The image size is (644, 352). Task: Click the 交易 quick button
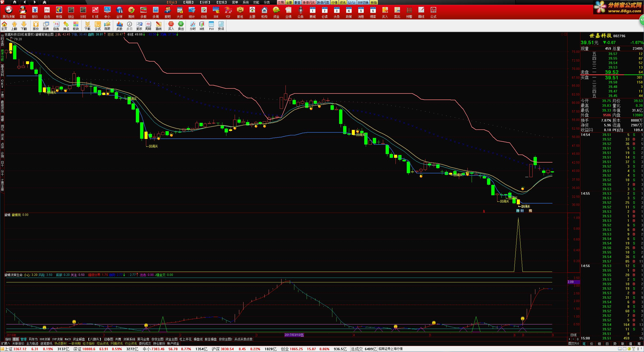tap(281, 3)
